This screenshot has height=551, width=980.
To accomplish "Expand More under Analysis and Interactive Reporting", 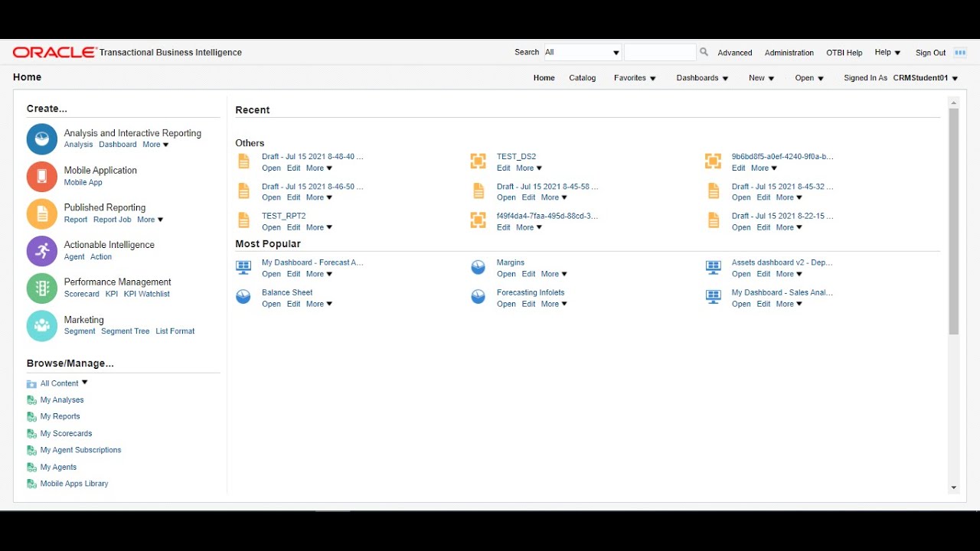I will pyautogui.click(x=155, y=145).
